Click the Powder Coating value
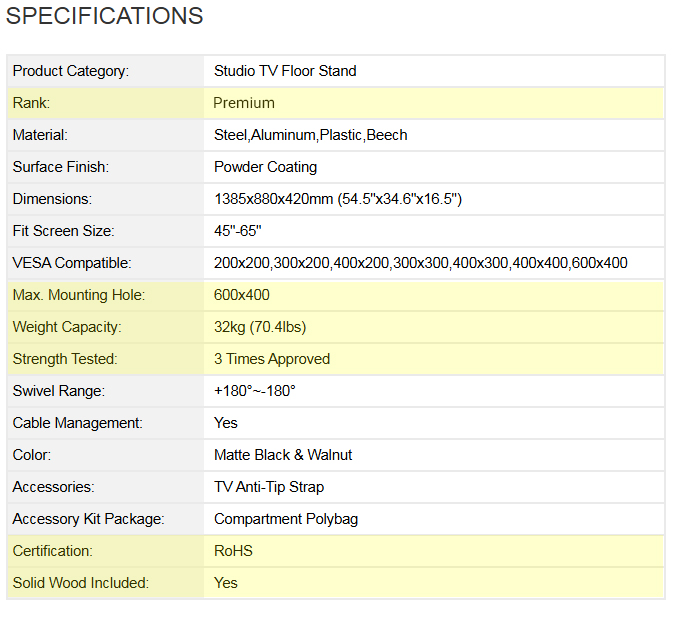Viewport: 681px width, 617px height. pyautogui.click(x=265, y=167)
